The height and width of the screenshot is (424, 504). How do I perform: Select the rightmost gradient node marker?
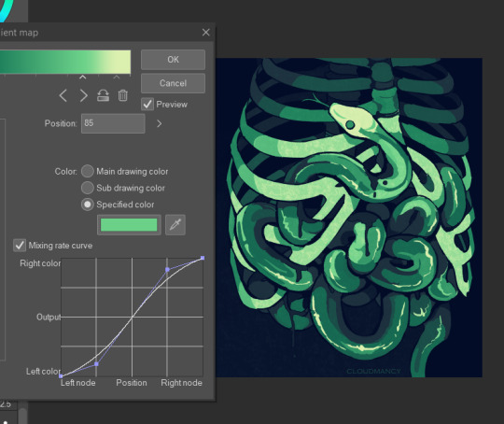point(117,77)
